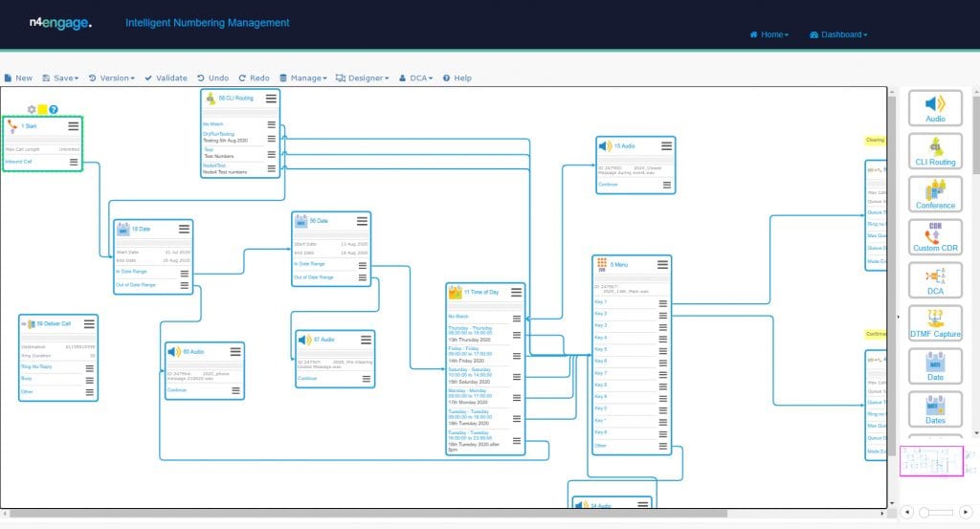Validate the call plan
The width and height of the screenshot is (980, 529).
tap(167, 78)
